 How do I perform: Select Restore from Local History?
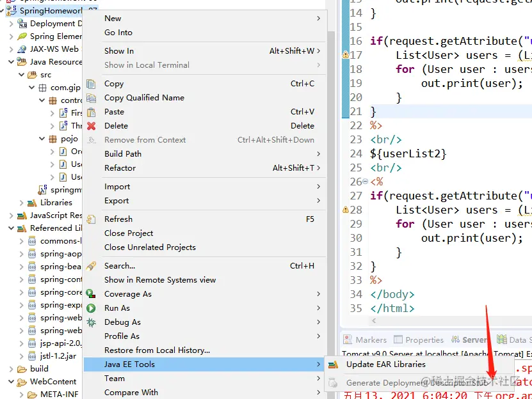tap(205, 350)
